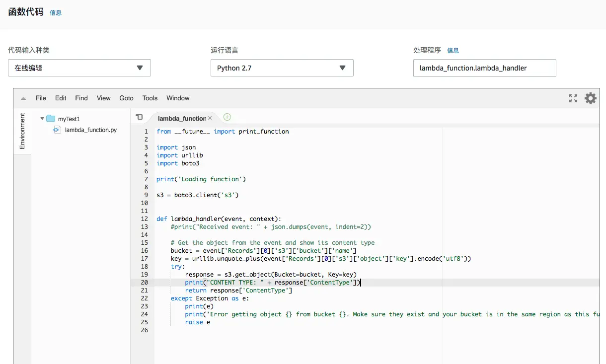
Task: Click line number 12 in the gutter
Action: pos(145,219)
